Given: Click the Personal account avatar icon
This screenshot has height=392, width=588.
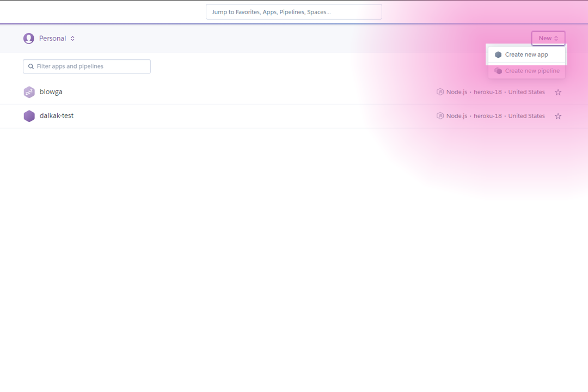Looking at the screenshot, I should click(x=29, y=38).
